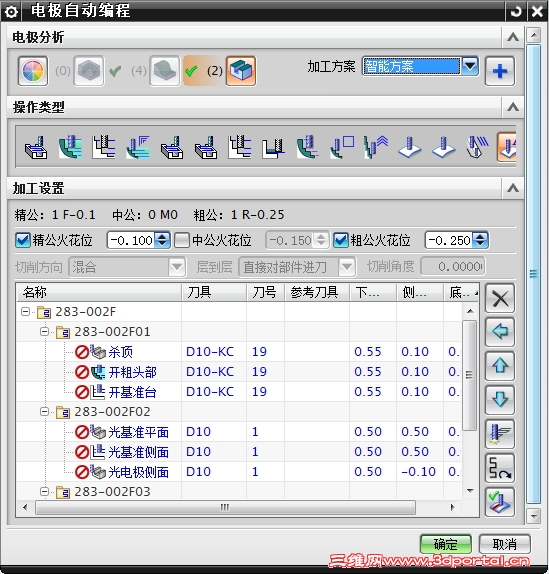This screenshot has width=549, height=574.
Task: Confirm with the 确定 button
Action: click(x=445, y=544)
